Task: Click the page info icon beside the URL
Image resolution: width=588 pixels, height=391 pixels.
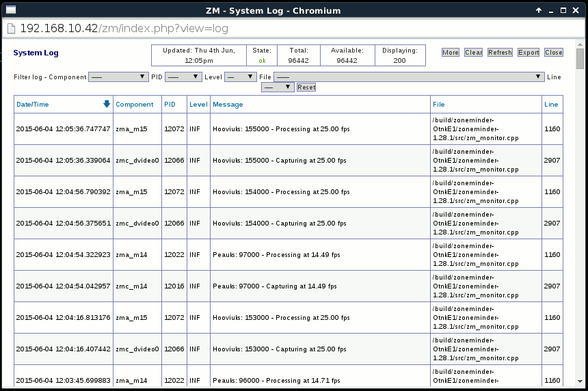Action: click(x=10, y=29)
